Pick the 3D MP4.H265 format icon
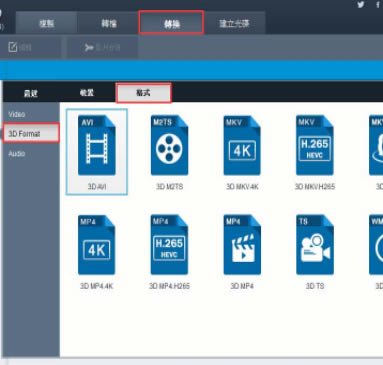383x365 pixels. [x=169, y=245]
